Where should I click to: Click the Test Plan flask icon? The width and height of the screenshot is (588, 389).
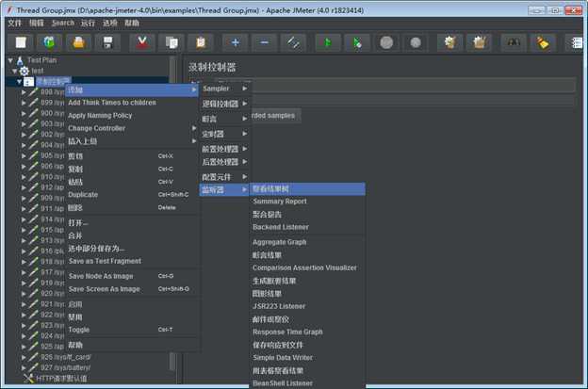pyautogui.click(x=20, y=60)
